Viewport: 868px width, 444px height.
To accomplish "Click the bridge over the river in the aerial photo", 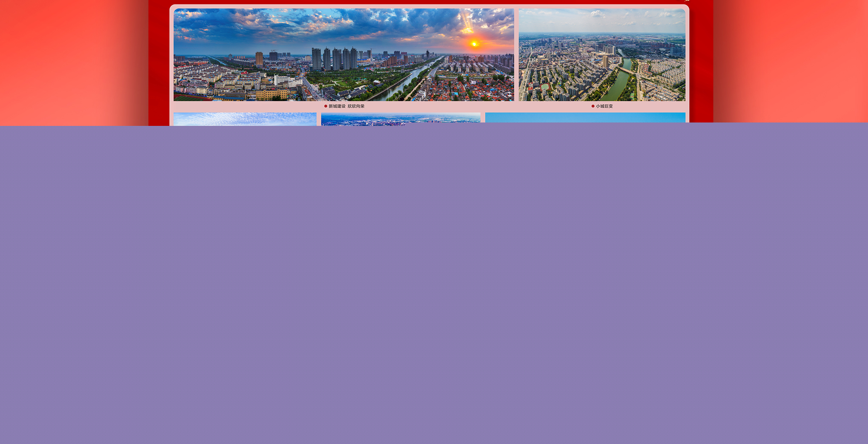I will click(x=626, y=70).
